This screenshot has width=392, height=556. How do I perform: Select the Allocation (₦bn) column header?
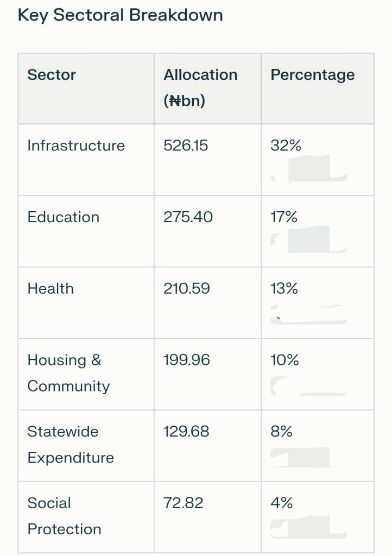200,87
